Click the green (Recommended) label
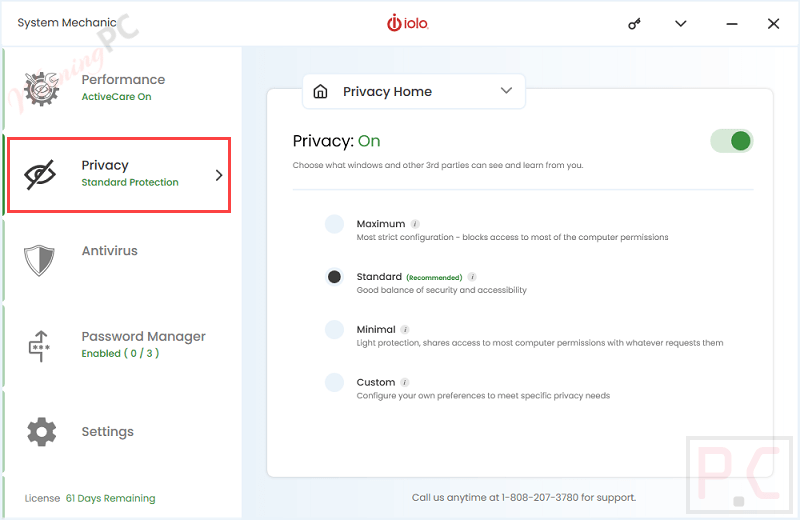The width and height of the screenshot is (800, 520). coord(434,278)
